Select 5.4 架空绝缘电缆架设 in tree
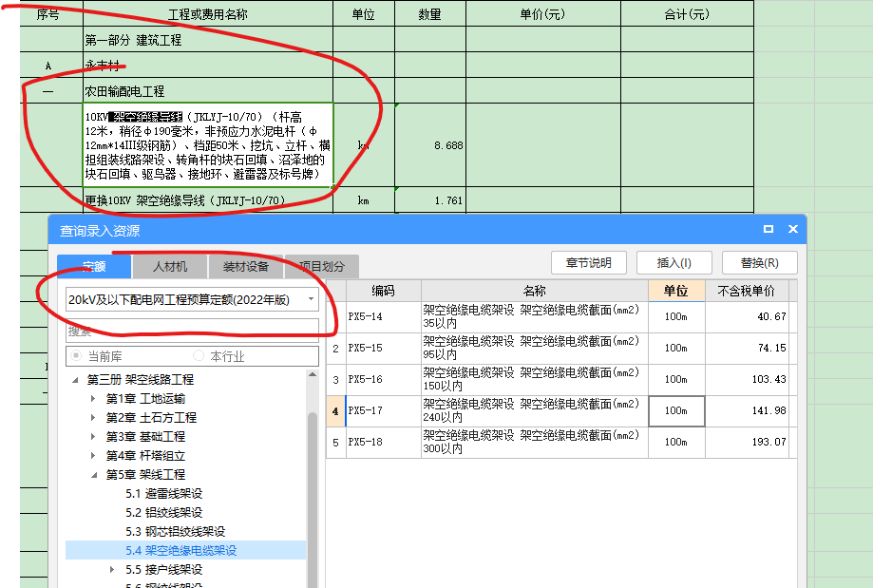Viewport: 873px width, 588px height. pyautogui.click(x=180, y=550)
